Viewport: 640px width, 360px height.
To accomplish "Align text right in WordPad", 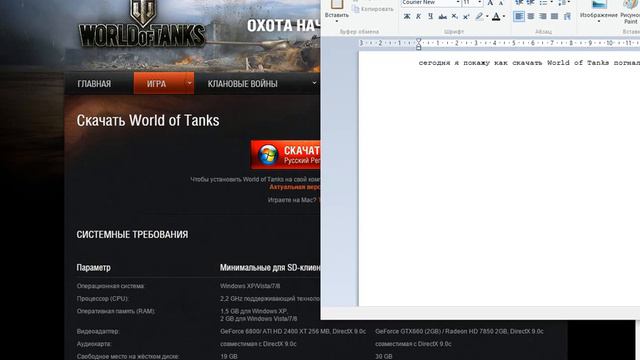I will coord(542,17).
